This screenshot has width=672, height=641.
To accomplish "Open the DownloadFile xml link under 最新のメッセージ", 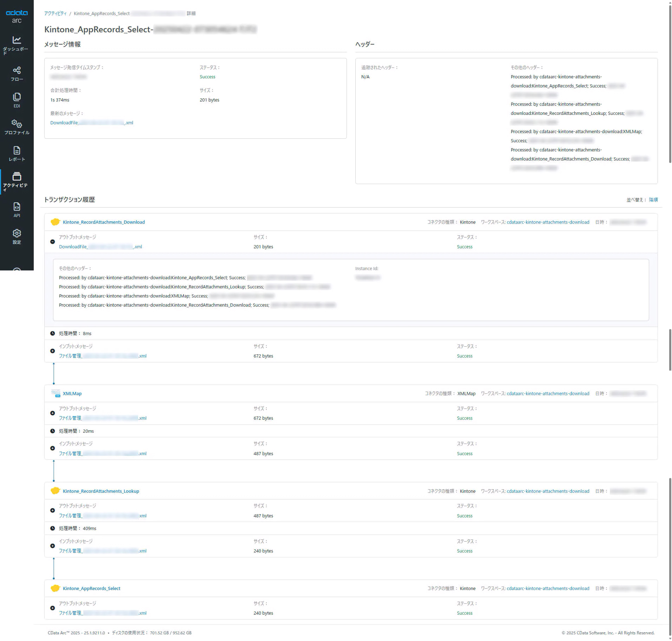I will [92, 123].
